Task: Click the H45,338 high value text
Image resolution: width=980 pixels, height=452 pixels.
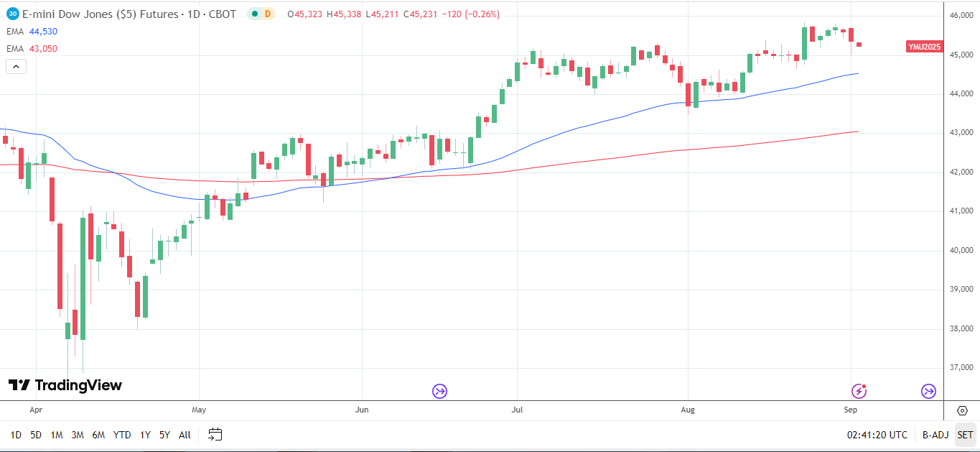Action: pyautogui.click(x=344, y=14)
